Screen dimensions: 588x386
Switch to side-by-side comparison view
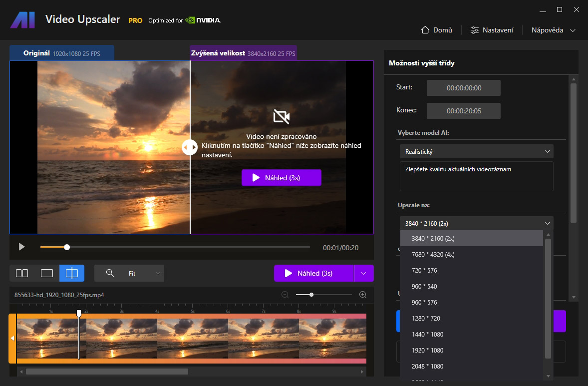click(x=22, y=273)
